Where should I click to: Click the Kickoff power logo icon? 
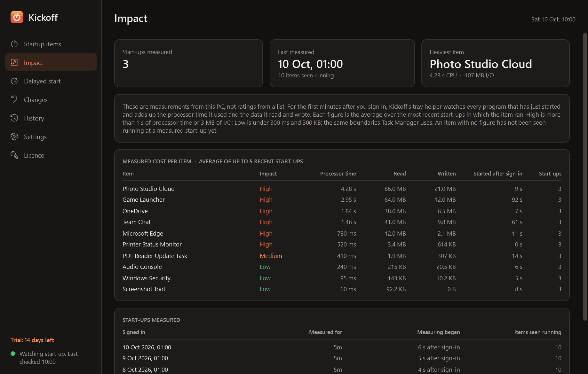[x=17, y=17]
